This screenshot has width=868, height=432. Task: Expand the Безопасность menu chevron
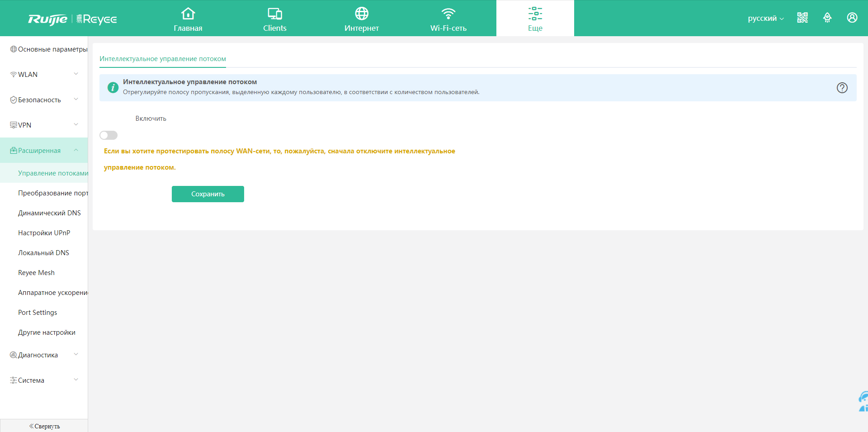click(x=76, y=99)
